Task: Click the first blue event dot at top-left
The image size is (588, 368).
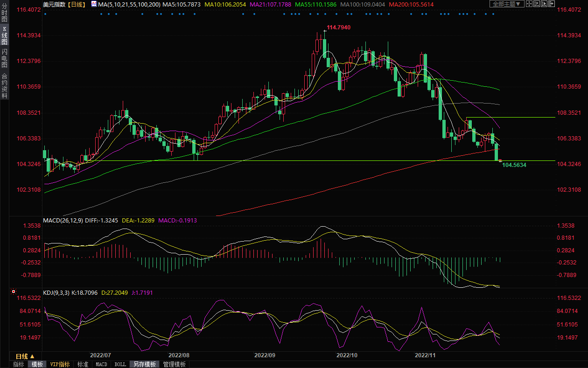Action: click(x=45, y=14)
